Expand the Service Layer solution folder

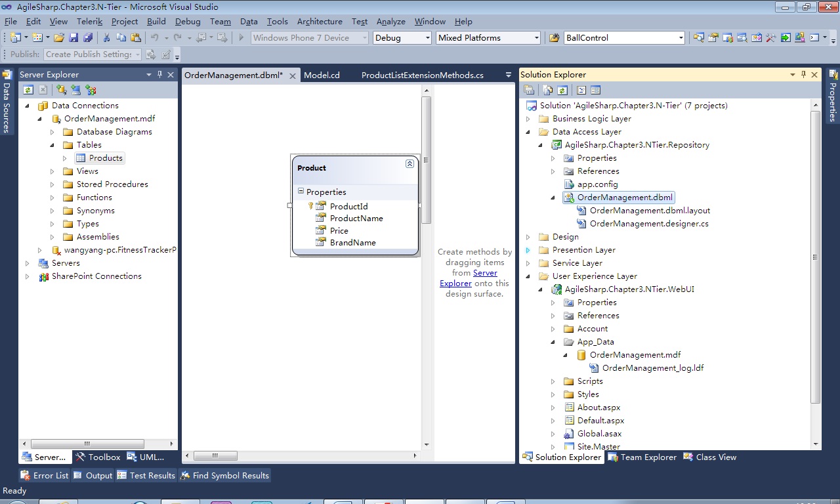tap(528, 263)
